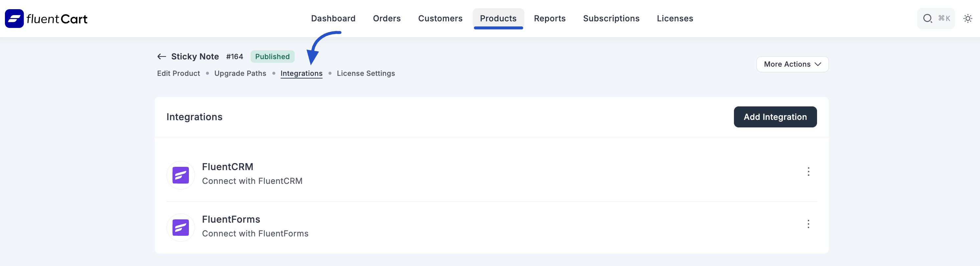This screenshot has width=980, height=266.
Task: Toggle the light/dark theme sun icon
Action: pyautogui.click(x=968, y=18)
